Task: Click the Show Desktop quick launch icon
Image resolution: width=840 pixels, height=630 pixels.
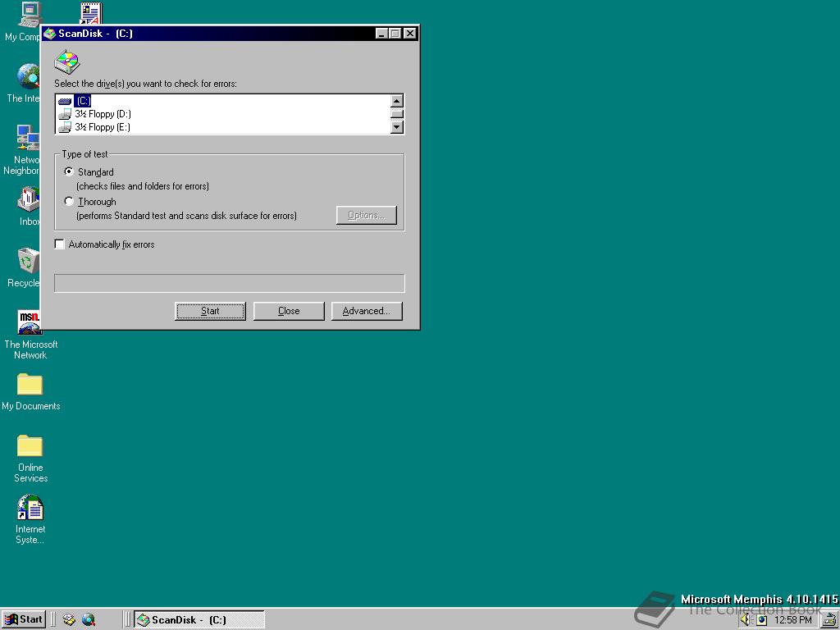Action: click(69, 620)
